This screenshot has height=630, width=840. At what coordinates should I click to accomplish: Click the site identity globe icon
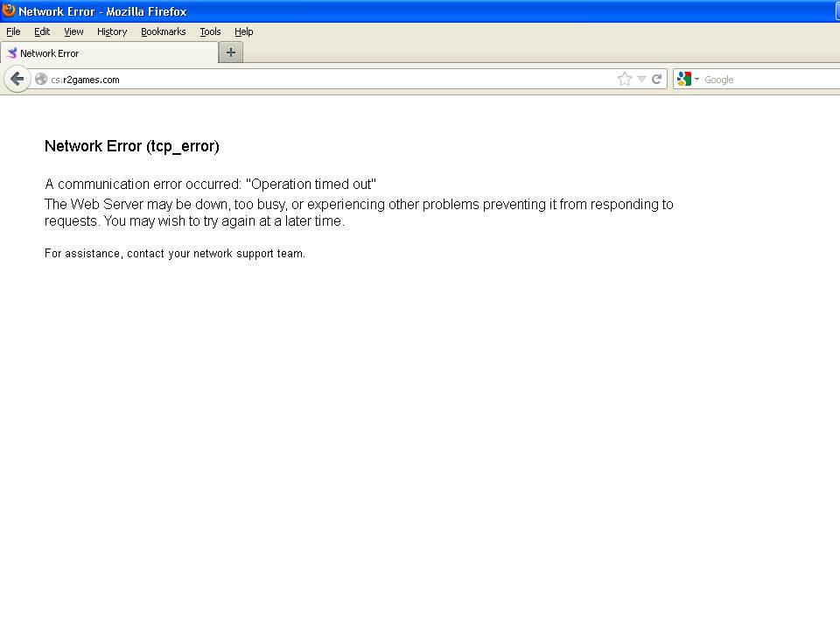coord(41,80)
